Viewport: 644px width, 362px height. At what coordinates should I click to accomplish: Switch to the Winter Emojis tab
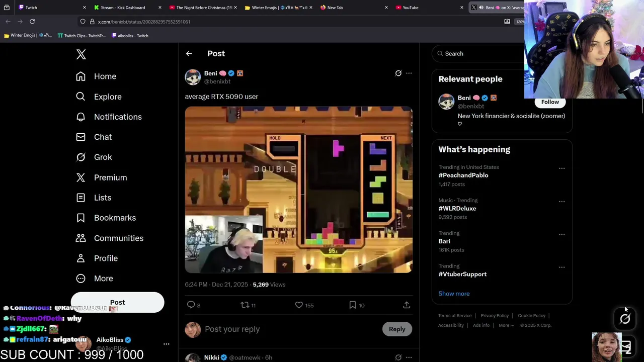pos(278,8)
